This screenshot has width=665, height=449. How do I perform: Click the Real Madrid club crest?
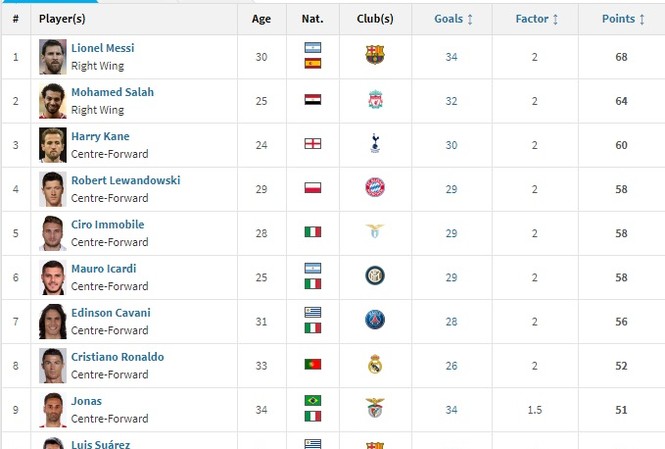[375, 364]
